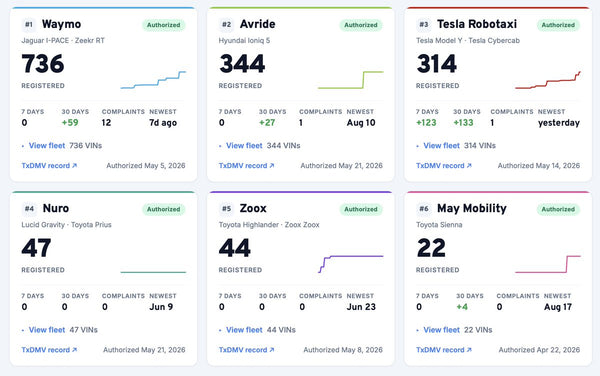Select the Nuro card title
The height and width of the screenshot is (376, 600).
(56, 208)
